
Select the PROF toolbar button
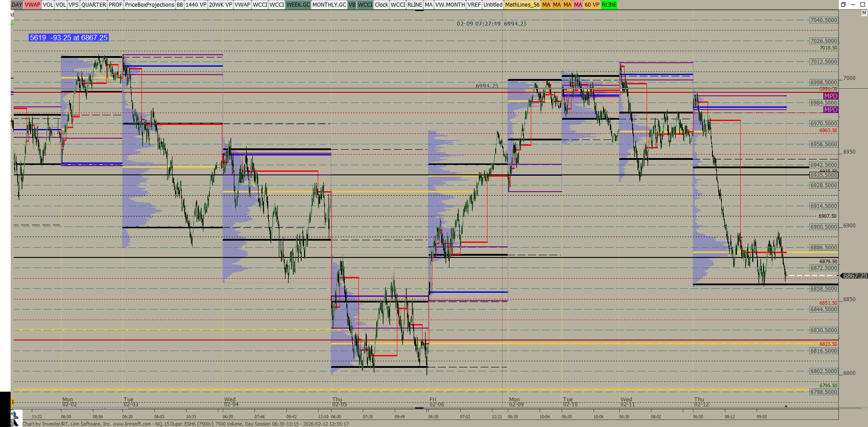(x=115, y=5)
